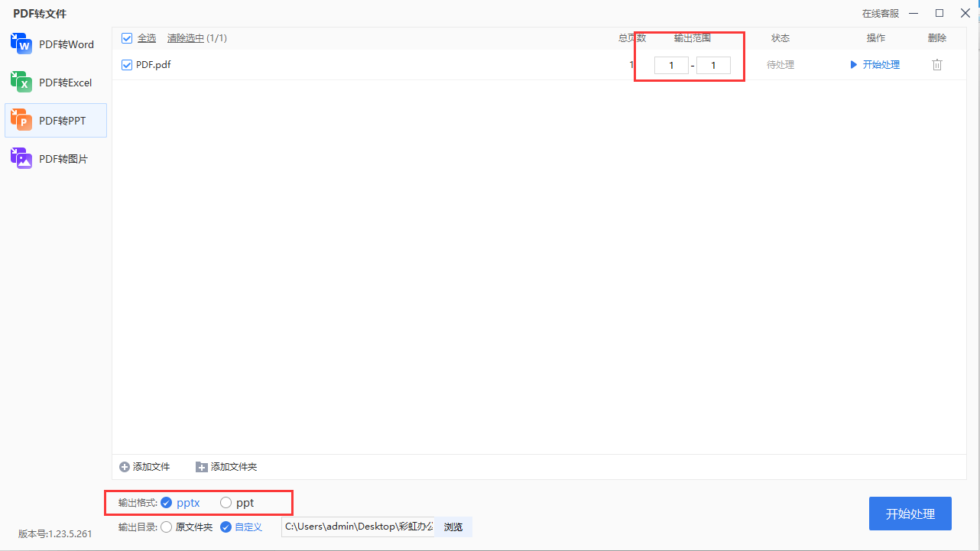Click the 全选 link
This screenshot has height=551, width=980.
147,38
